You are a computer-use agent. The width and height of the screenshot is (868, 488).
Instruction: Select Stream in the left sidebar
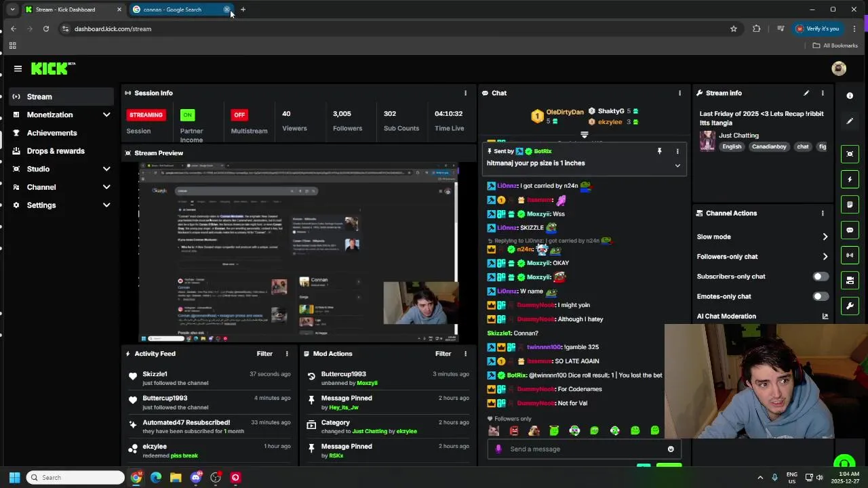(x=61, y=96)
